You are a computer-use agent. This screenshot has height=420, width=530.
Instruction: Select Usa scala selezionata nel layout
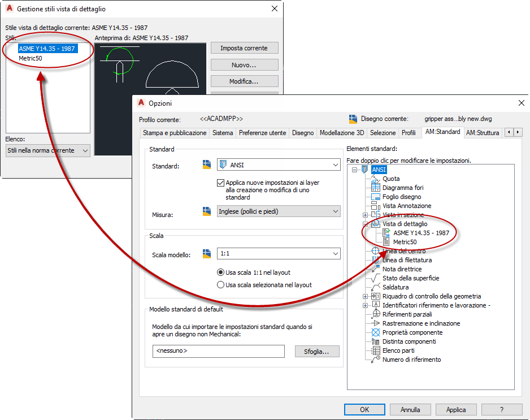[220, 285]
